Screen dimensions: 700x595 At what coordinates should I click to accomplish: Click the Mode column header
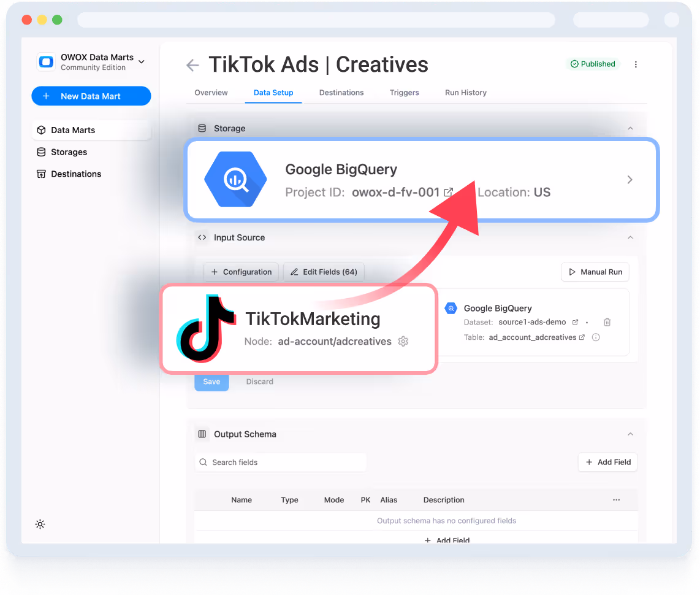click(334, 500)
